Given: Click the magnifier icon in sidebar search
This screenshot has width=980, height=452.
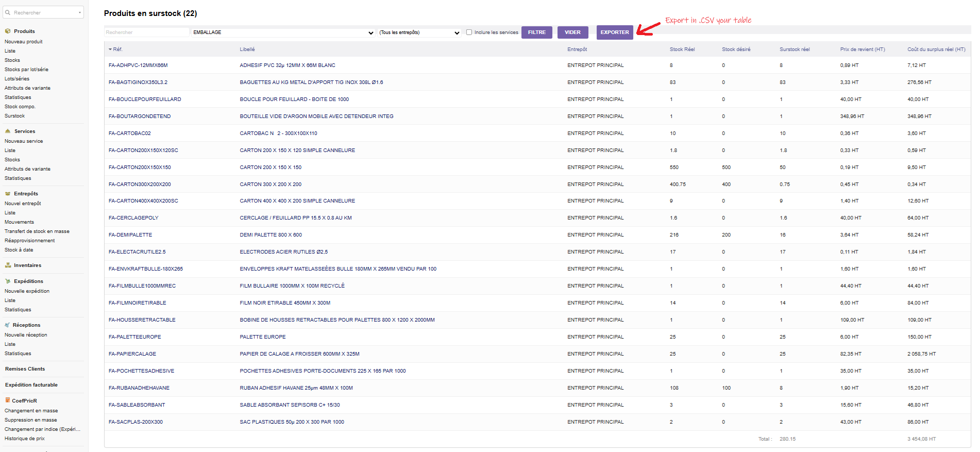Looking at the screenshot, I should (8, 12).
